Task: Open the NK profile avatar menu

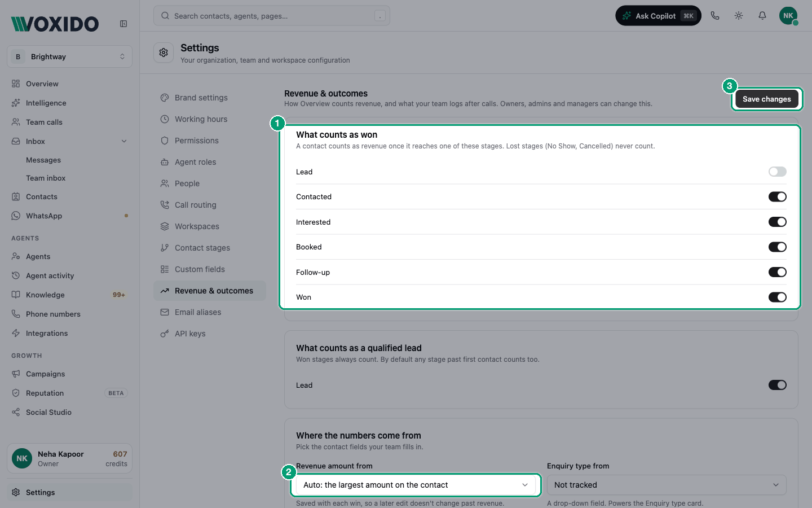Action: 788,16
